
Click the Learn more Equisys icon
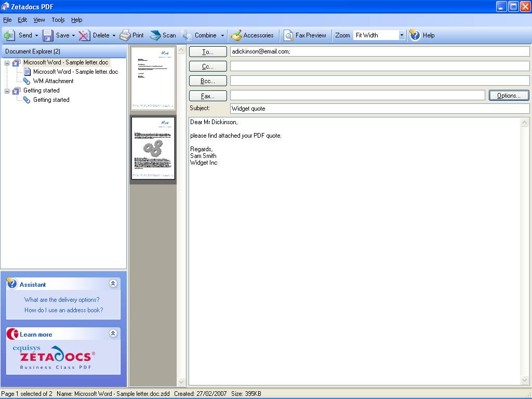click(12, 334)
